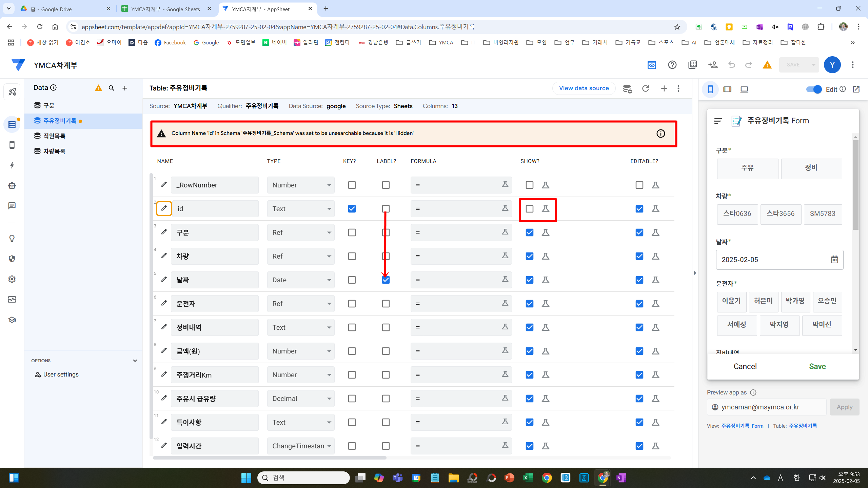
Task: Check the SHOW? checkbox for id column
Action: click(529, 209)
